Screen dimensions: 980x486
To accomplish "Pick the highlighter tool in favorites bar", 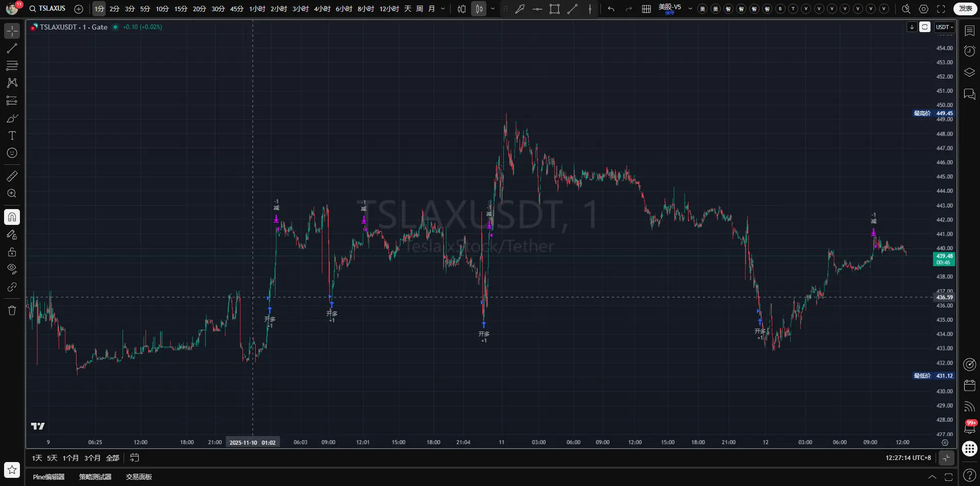I will click(x=520, y=9).
